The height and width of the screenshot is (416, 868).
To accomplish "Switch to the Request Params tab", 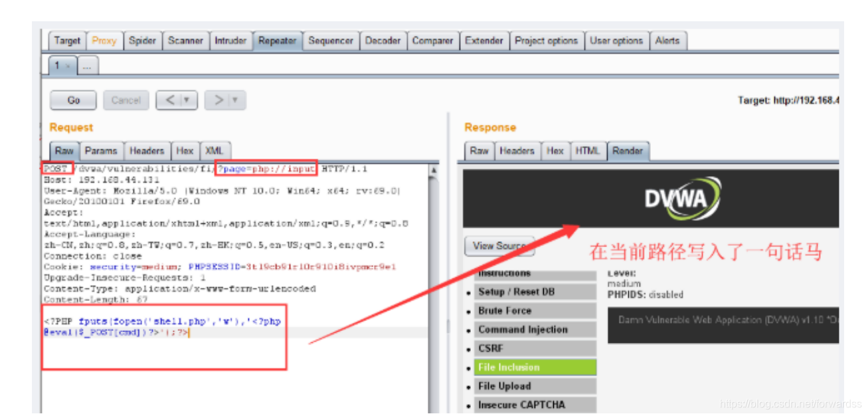I will 101,151.
